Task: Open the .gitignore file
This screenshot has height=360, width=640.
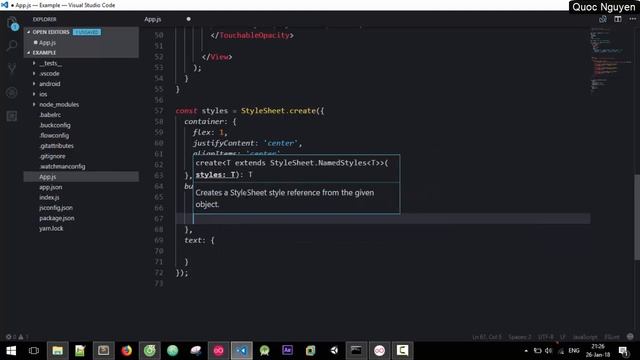Action: click(52, 156)
